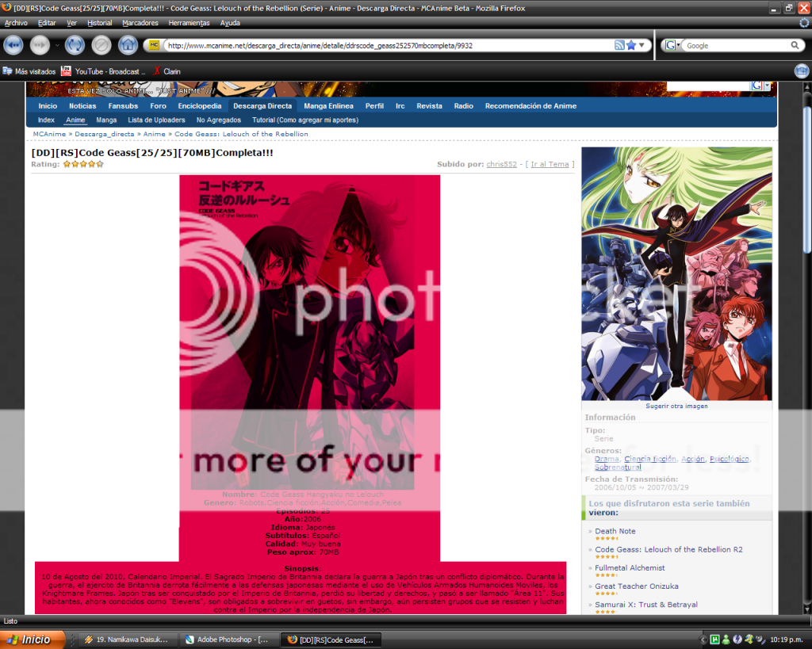This screenshot has width=812, height=649.
Task: Click the Descarga_directa breadcrumb link
Action: (105, 134)
